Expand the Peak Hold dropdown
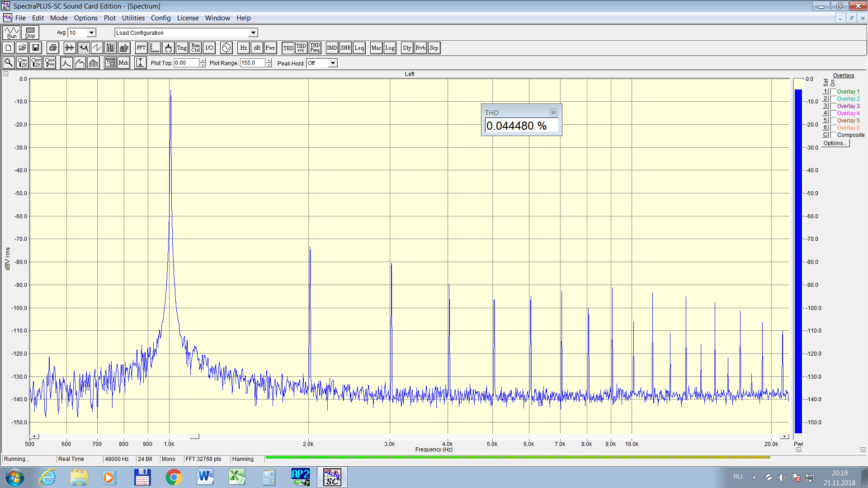 point(333,63)
